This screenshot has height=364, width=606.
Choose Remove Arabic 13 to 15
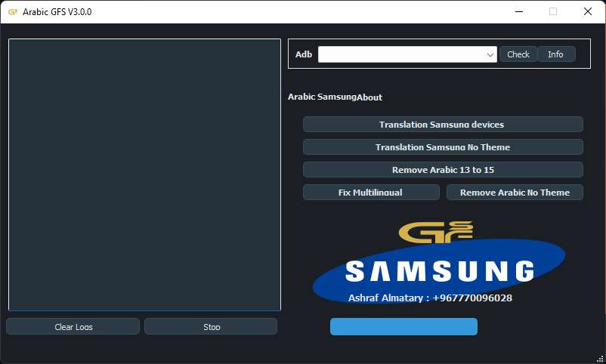point(443,170)
